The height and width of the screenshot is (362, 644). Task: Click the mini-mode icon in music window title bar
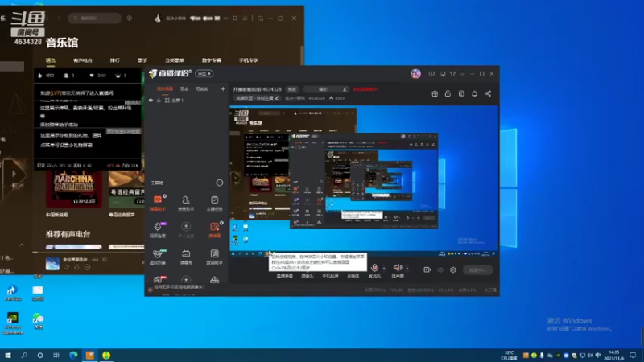[x=260, y=18]
